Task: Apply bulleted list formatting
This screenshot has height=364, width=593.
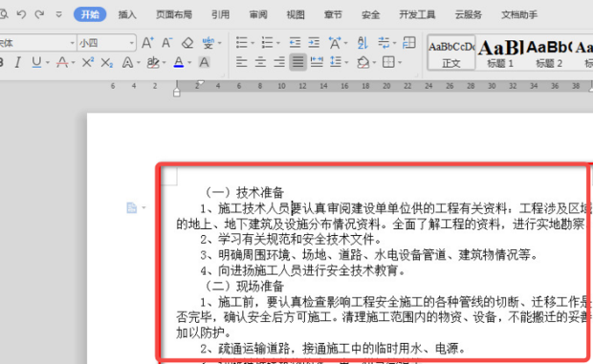Action: [x=242, y=43]
